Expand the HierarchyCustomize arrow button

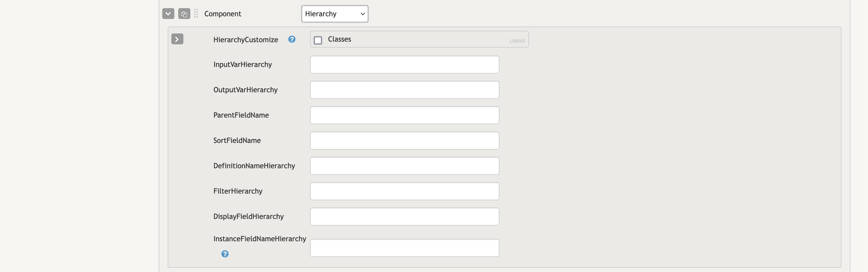click(x=177, y=39)
